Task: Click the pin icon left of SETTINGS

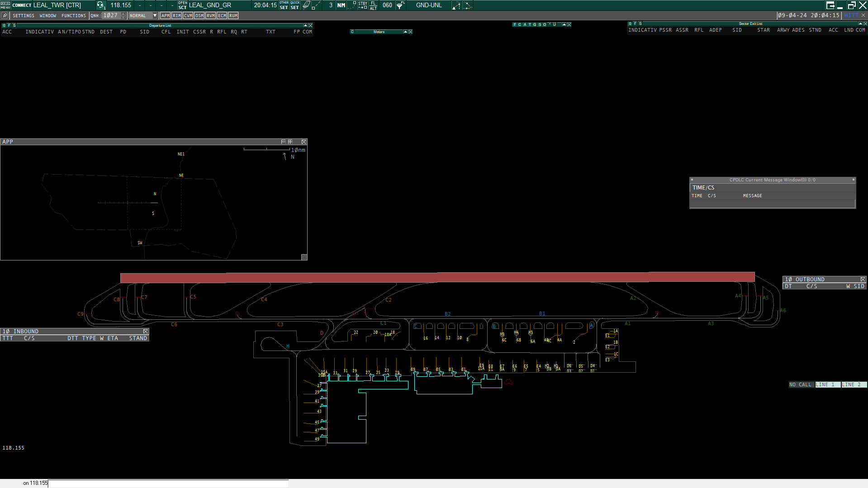Action: click(x=5, y=15)
